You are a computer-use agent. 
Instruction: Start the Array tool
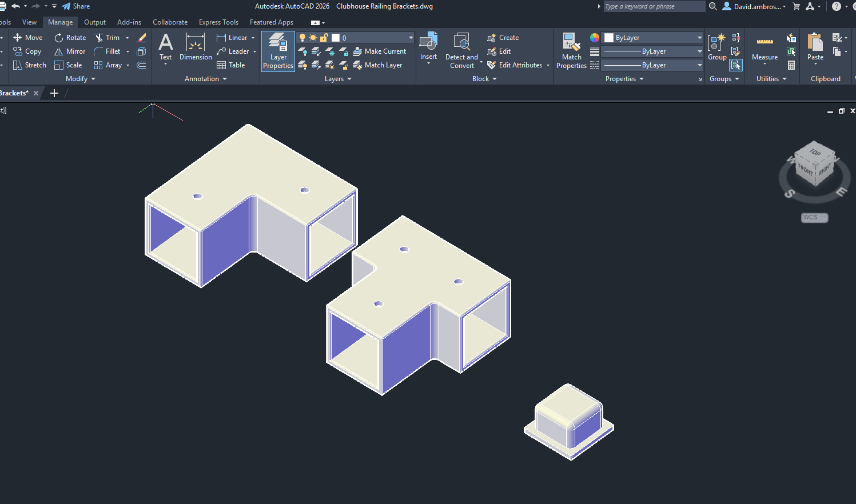point(108,65)
